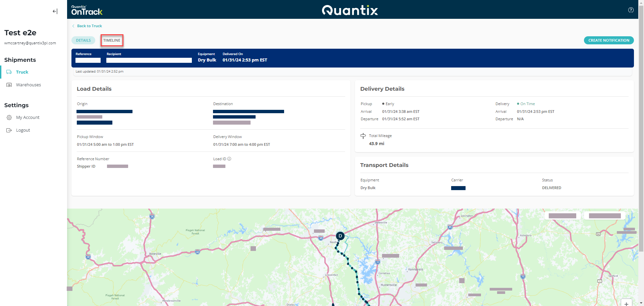Open My Account settings page
The height and width of the screenshot is (306, 644).
tap(28, 118)
